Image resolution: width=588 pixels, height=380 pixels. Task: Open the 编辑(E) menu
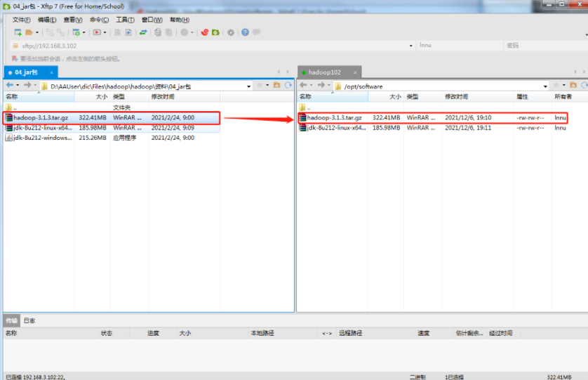(47, 20)
